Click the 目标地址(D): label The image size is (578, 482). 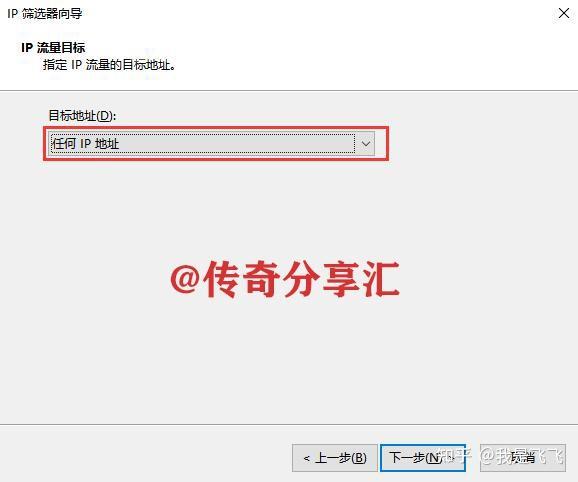coord(82,116)
